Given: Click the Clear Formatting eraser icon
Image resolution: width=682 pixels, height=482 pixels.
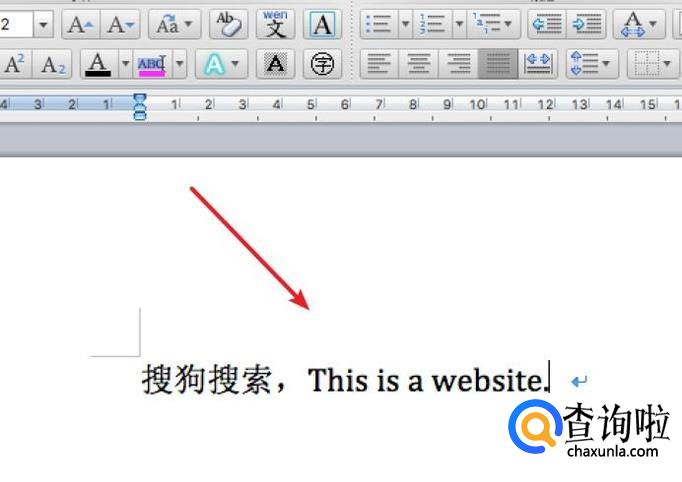Looking at the screenshot, I should 229,24.
